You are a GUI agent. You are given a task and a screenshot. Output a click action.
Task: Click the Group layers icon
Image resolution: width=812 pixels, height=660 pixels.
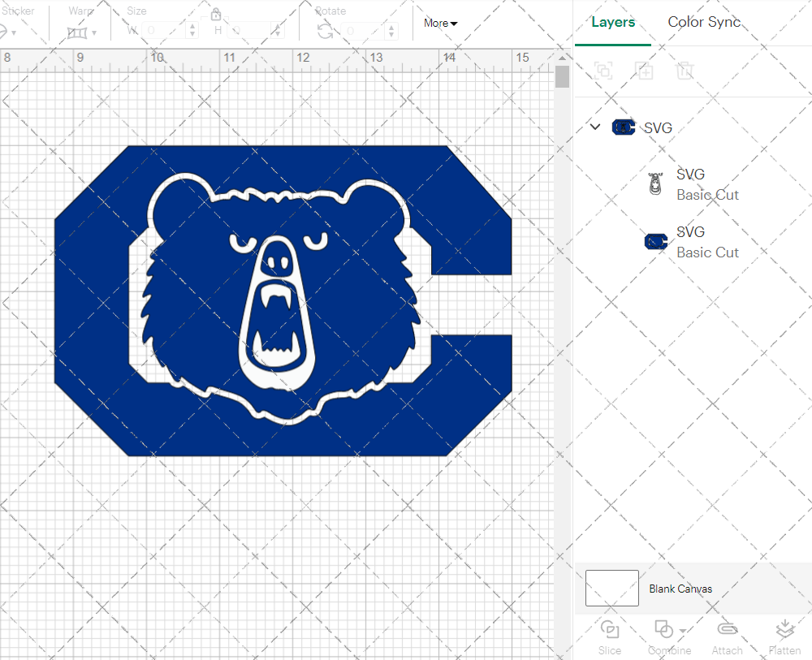pyautogui.click(x=603, y=71)
